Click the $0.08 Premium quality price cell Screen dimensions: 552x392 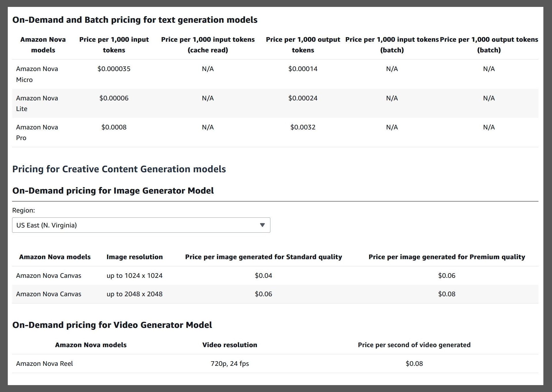446,294
